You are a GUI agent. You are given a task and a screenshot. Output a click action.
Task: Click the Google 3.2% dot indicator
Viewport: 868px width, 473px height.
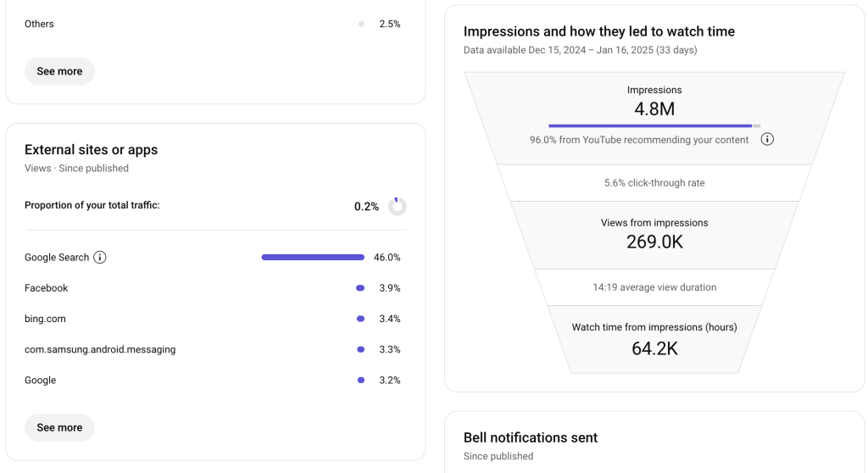pos(360,380)
